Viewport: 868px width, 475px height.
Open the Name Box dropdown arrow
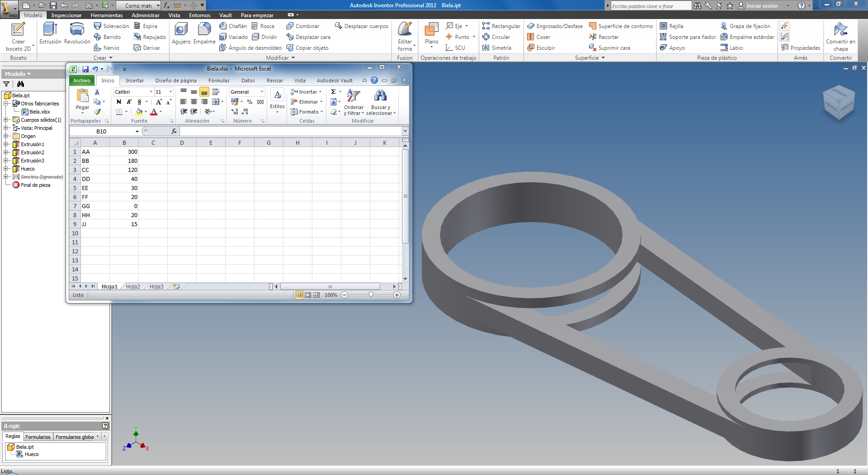(137, 131)
